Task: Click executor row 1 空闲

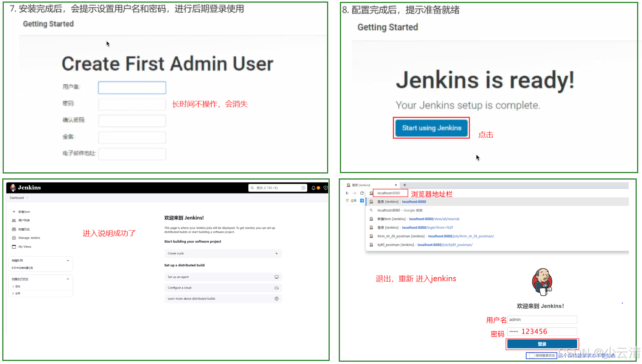Action: (40, 287)
